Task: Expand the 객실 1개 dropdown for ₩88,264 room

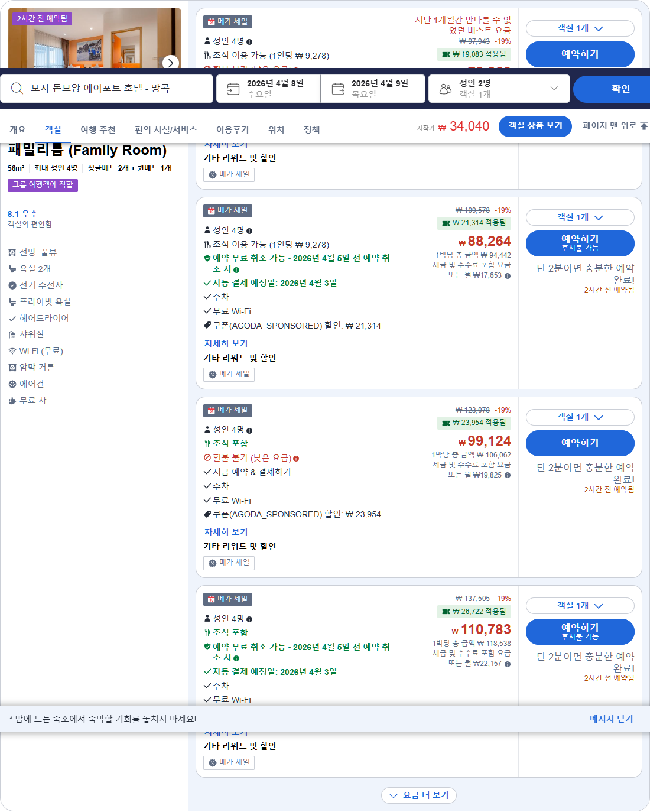Action: tap(580, 217)
